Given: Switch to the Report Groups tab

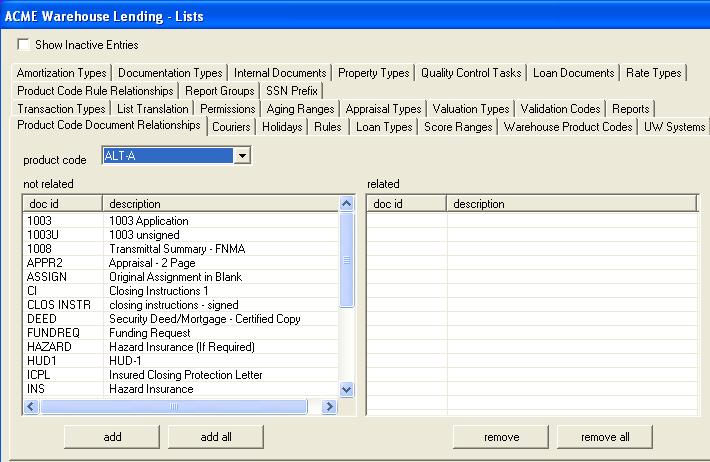Looking at the screenshot, I should 220,91.
